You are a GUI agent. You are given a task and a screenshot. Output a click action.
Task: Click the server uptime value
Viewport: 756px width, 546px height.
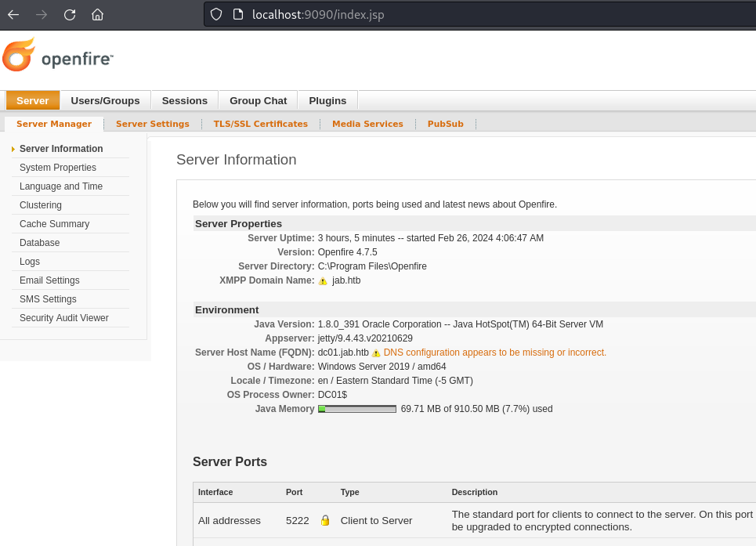point(431,237)
